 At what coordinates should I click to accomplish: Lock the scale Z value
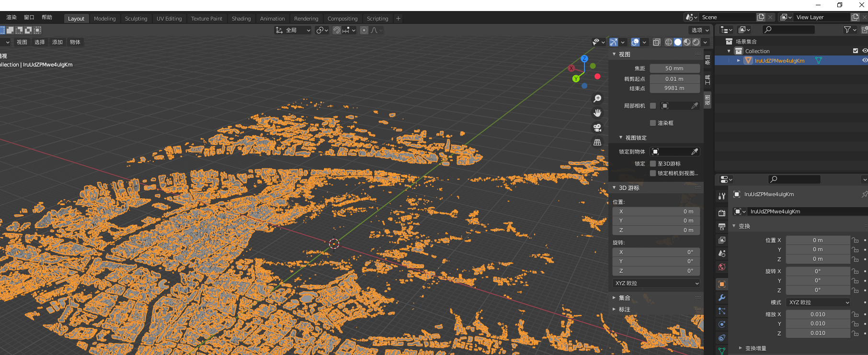[x=855, y=333]
